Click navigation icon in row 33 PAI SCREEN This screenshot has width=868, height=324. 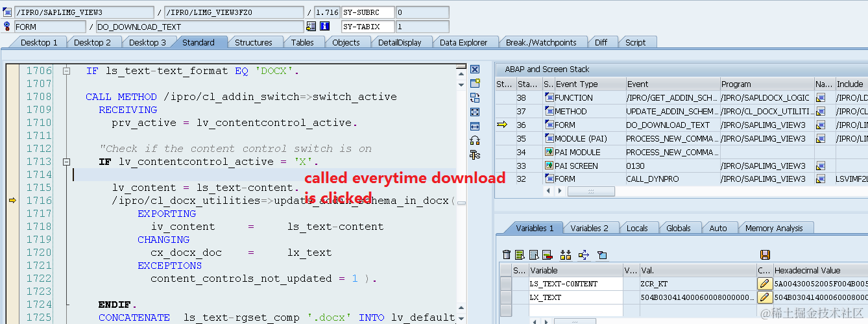(820, 166)
